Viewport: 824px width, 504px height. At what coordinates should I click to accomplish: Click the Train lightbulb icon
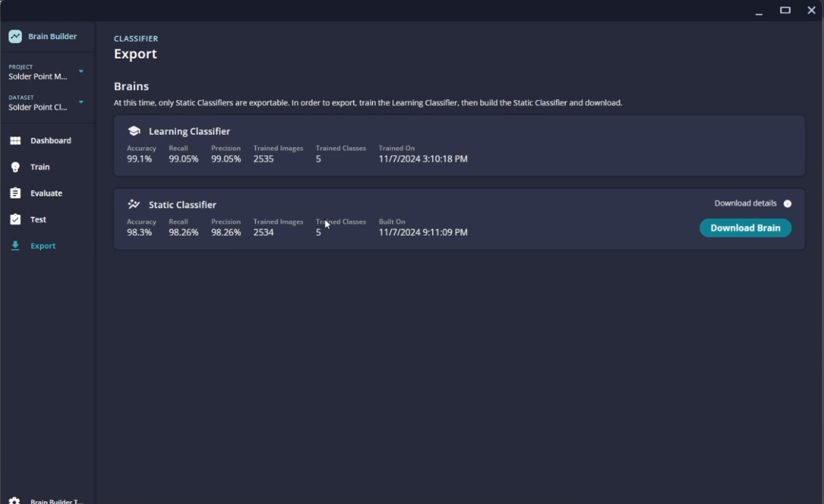[x=15, y=167]
